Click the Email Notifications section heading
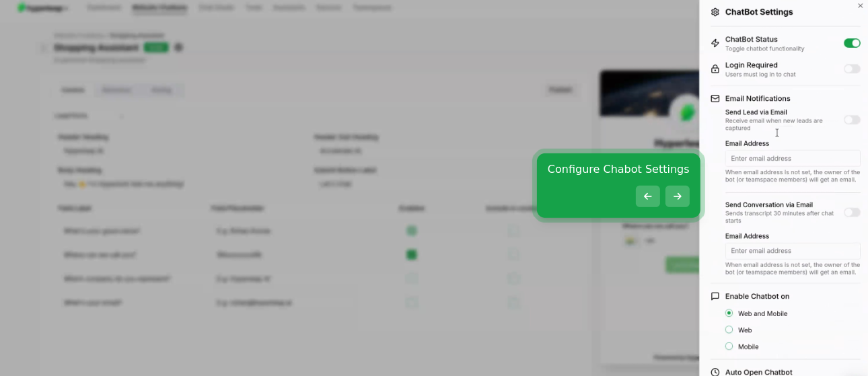868x376 pixels. [x=758, y=98]
